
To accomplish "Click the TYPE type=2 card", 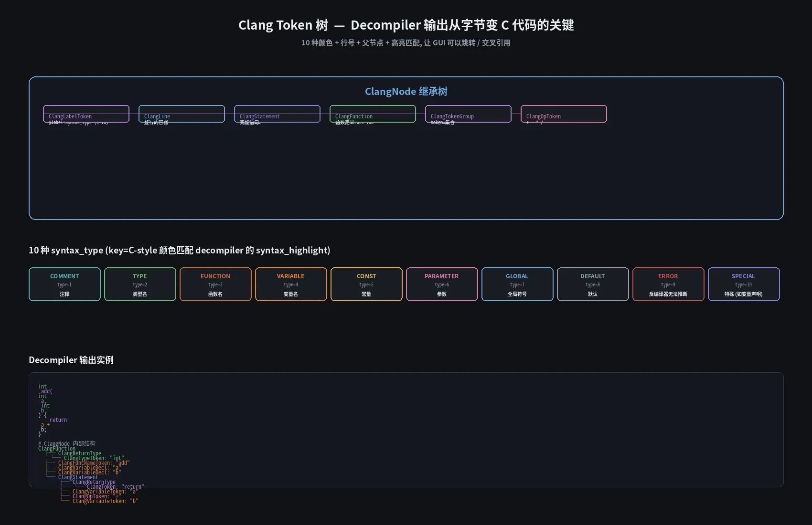I will 140,284.
